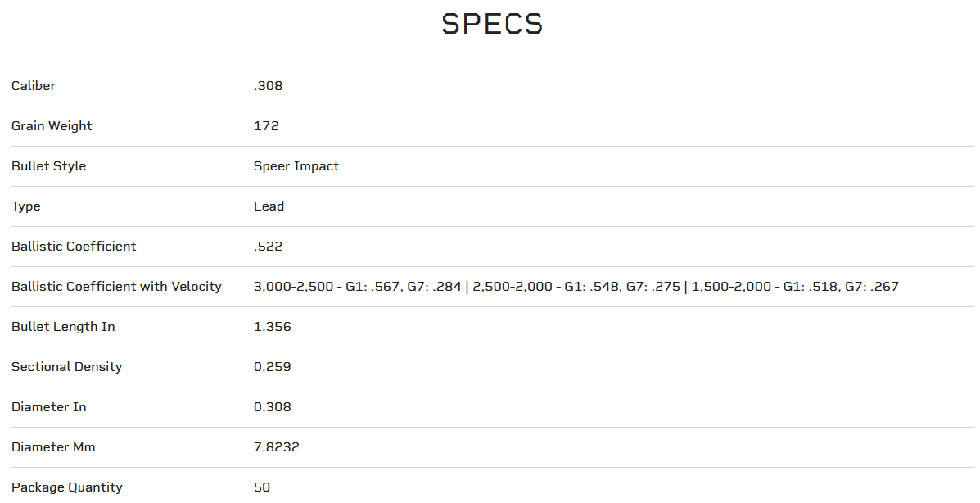Click the Diameter In label

tap(49, 407)
